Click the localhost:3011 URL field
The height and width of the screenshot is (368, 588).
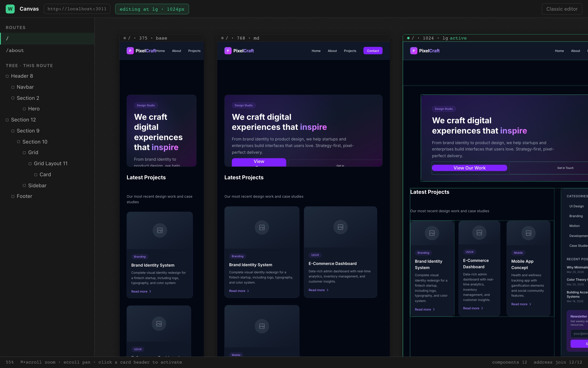click(x=77, y=9)
